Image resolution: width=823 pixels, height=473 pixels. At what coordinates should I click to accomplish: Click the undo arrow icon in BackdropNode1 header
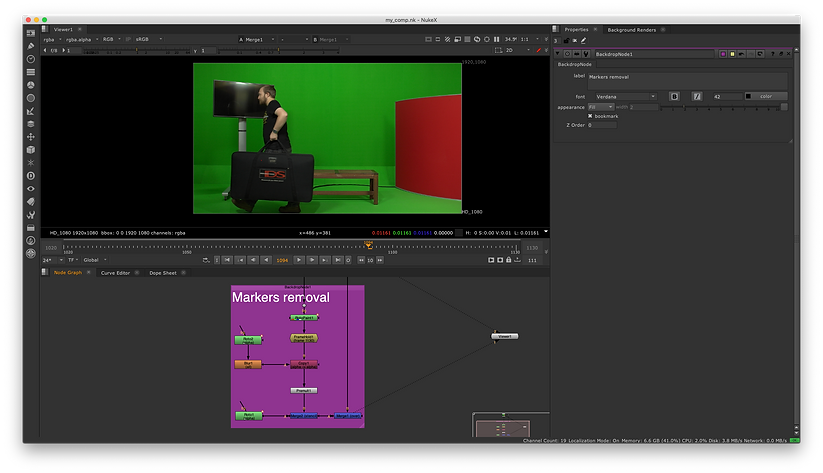[741, 54]
